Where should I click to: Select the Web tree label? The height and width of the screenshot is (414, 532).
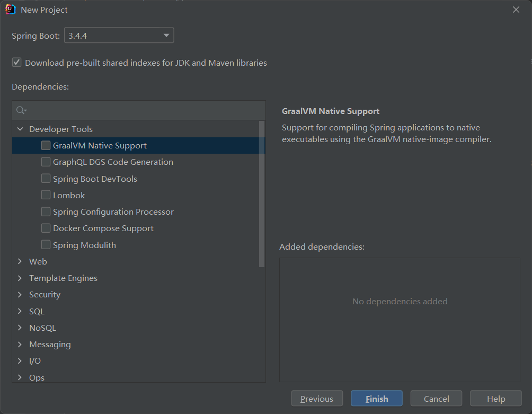pyautogui.click(x=38, y=262)
